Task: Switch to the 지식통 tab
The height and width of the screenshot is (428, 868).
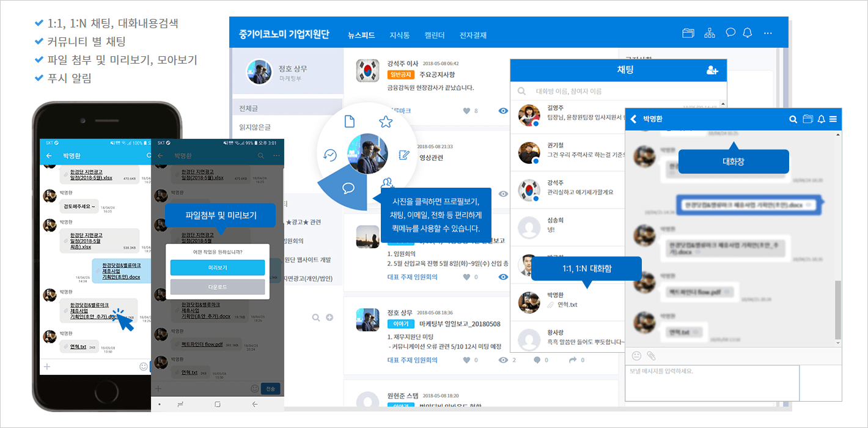Action: 400,35
